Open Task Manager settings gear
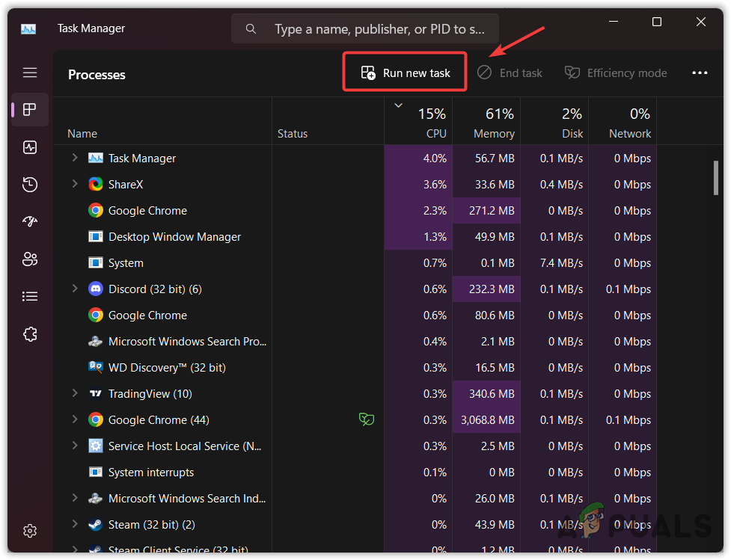The height and width of the screenshot is (560, 731). coord(30,531)
